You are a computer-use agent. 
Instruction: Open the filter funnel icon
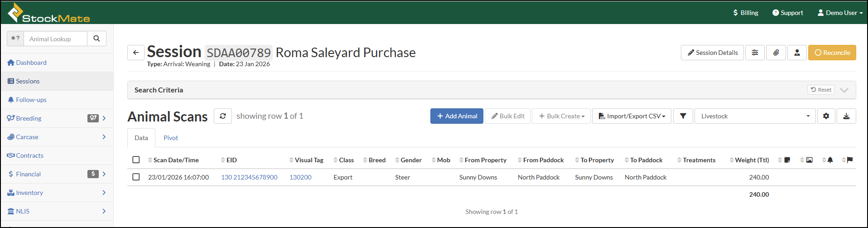(683, 116)
